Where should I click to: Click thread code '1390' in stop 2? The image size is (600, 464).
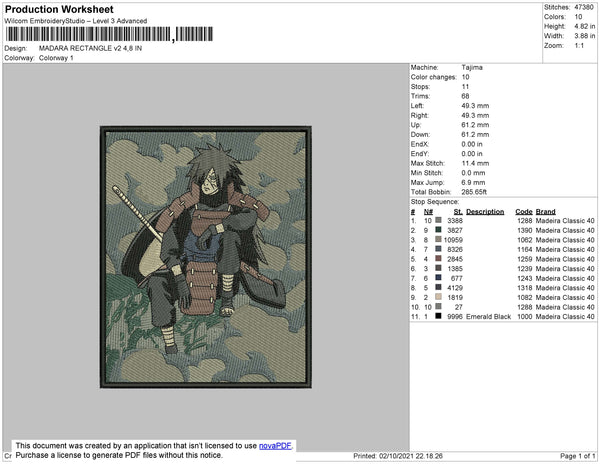coord(525,230)
